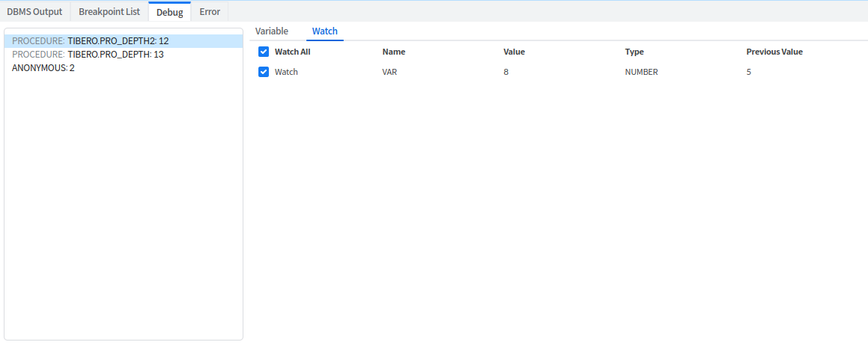
Task: Click the Type column header
Action: pos(634,52)
